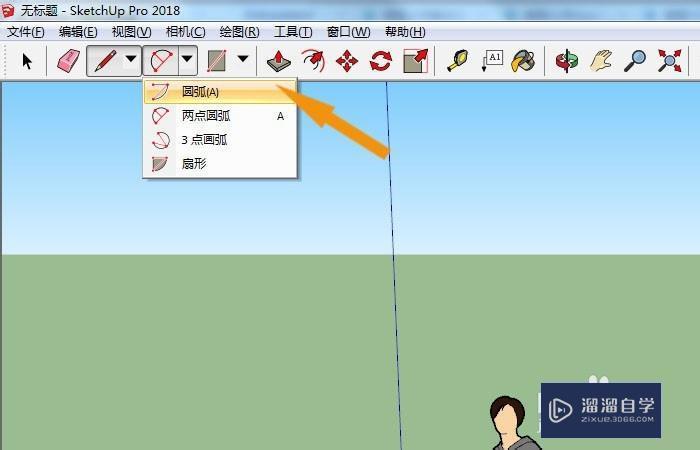Image resolution: width=700 pixels, height=450 pixels.
Task: Open the 文件(F) menu
Action: point(25,32)
